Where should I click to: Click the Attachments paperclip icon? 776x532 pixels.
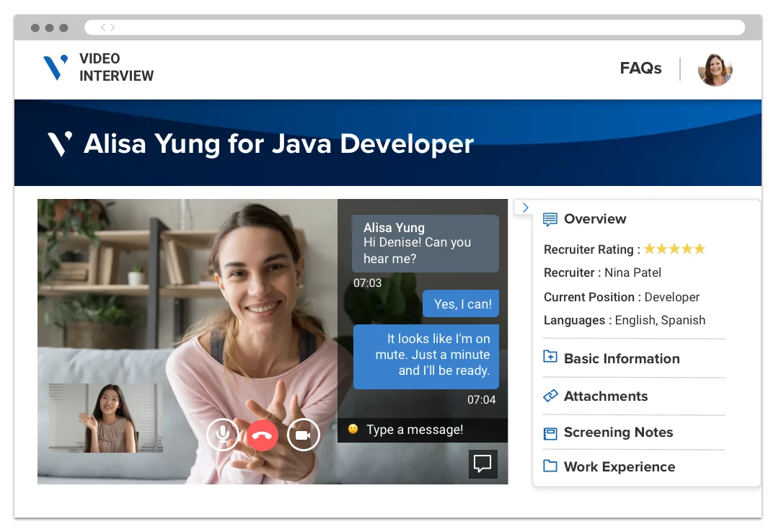click(550, 396)
